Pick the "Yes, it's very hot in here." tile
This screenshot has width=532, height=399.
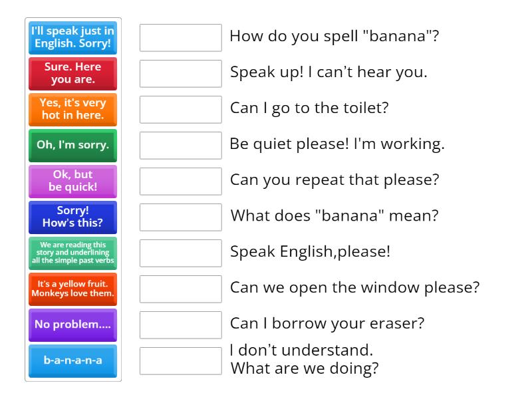[72, 109]
